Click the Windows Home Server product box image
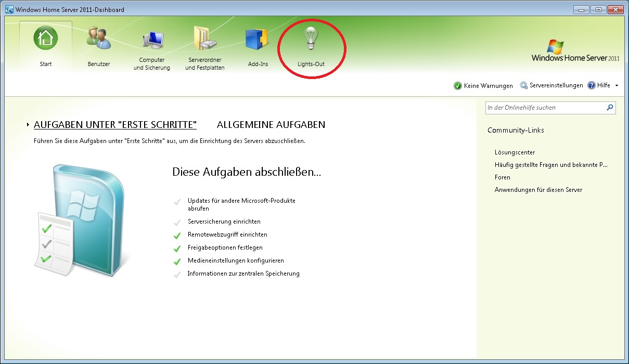629x364 pixels. [x=81, y=221]
